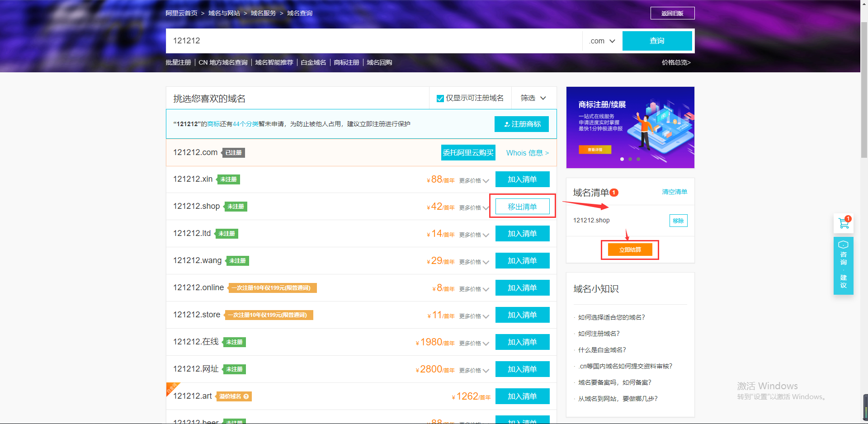Click the consultation headset icon
The image size is (868, 424).
tap(843, 245)
